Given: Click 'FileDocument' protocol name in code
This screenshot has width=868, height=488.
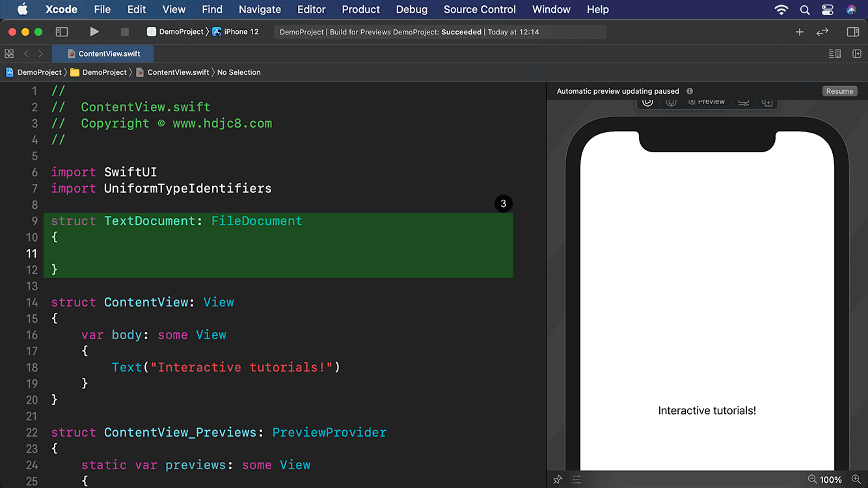Looking at the screenshot, I should point(257,221).
